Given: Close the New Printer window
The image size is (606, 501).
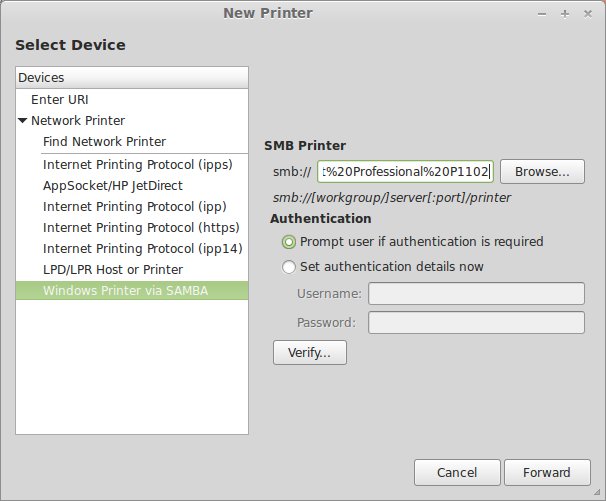Looking at the screenshot, I should tap(587, 13).
